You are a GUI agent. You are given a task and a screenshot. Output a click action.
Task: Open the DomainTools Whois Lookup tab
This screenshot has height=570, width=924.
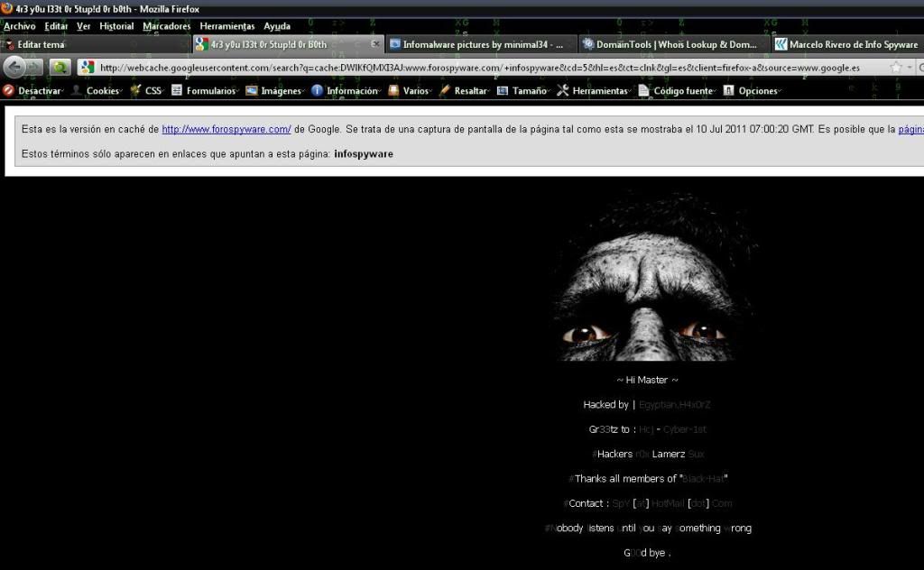click(675, 44)
